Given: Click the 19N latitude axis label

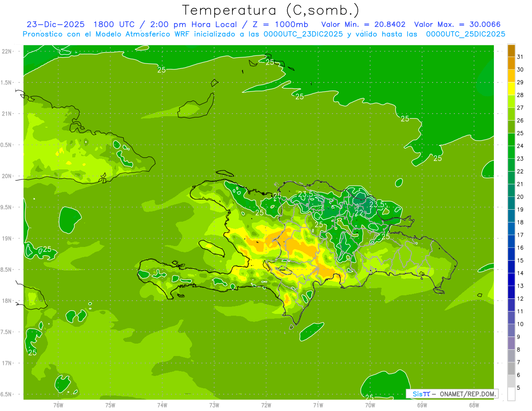Looking at the screenshot, I should coord(8,239).
